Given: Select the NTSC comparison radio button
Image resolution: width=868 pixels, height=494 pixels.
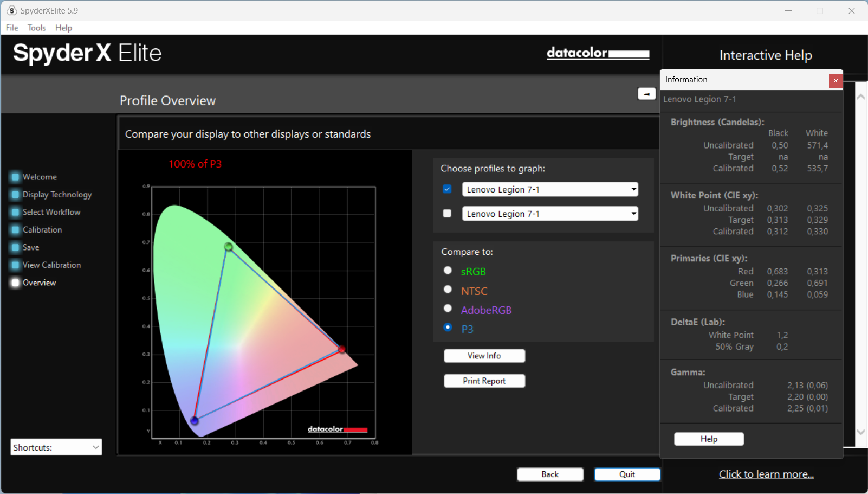Looking at the screenshot, I should point(448,289).
